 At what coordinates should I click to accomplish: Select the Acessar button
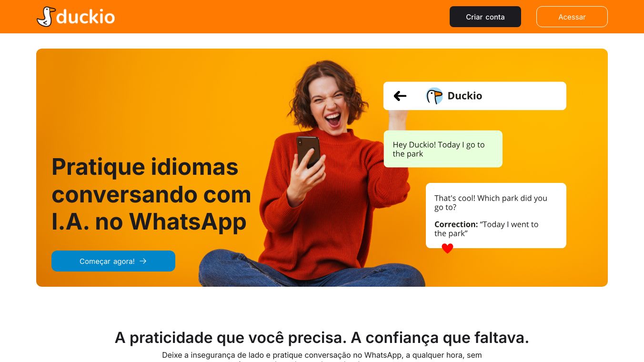572,17
